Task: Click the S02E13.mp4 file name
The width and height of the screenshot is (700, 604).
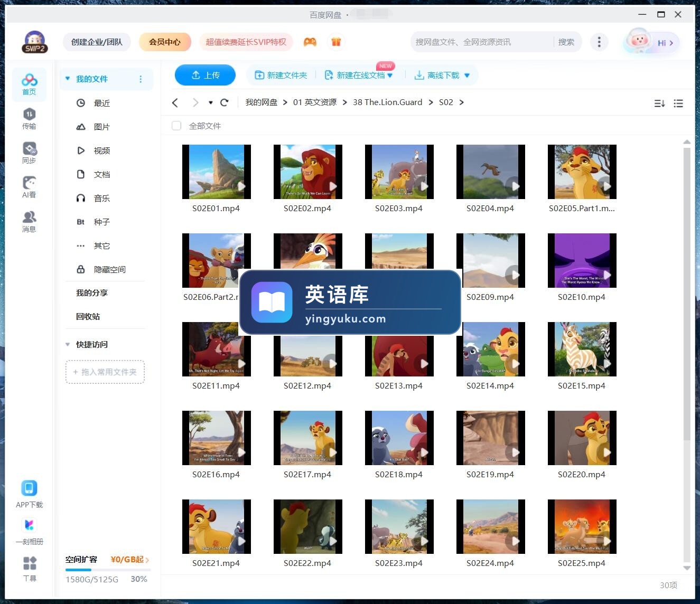Action: point(399,386)
